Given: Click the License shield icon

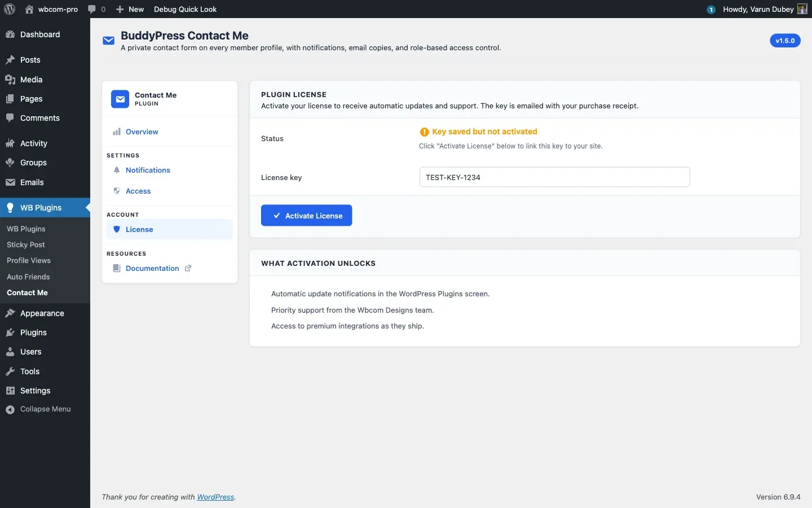Looking at the screenshot, I should (117, 229).
